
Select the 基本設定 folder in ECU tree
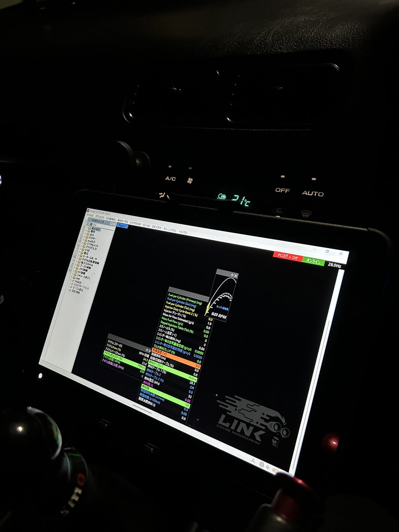[94, 229]
